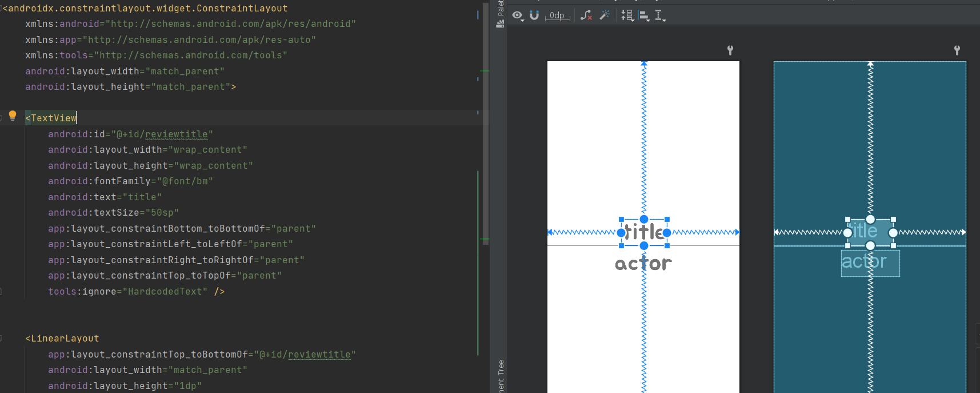The width and height of the screenshot is (980, 393).
Task: Select the actor text in design preview
Action: tap(643, 263)
